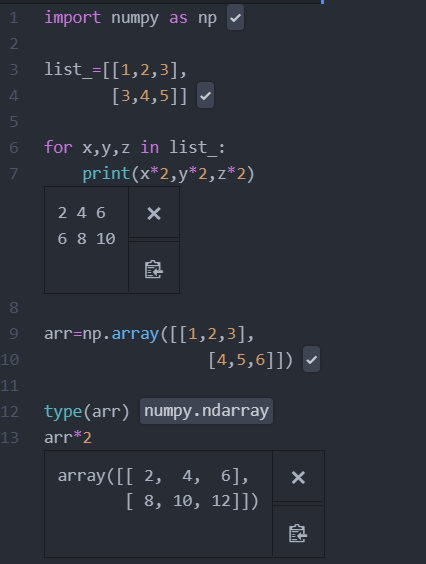
Task: Copy the array output result to clipboard
Action: pyautogui.click(x=298, y=533)
